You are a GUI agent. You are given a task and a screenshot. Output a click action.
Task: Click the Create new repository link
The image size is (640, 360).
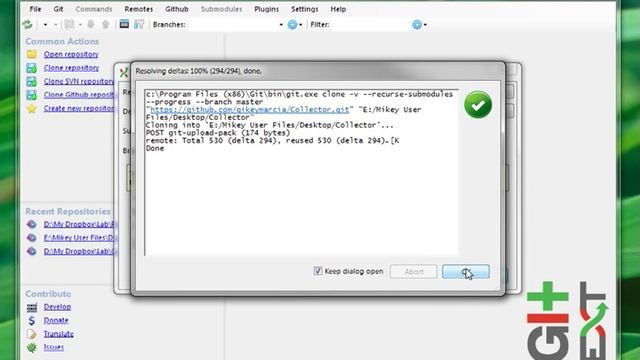coord(78,108)
